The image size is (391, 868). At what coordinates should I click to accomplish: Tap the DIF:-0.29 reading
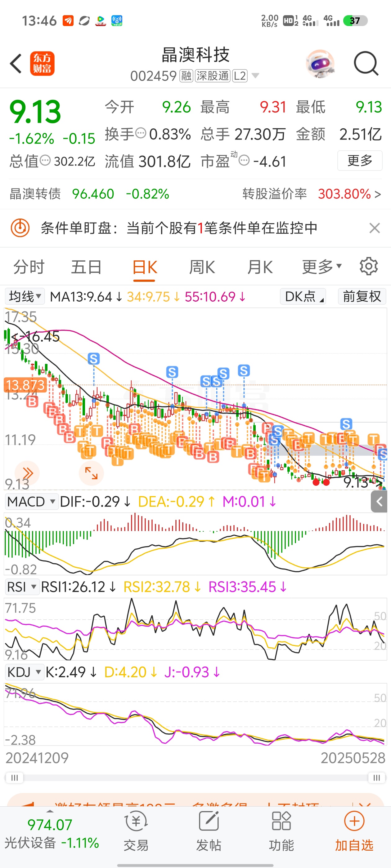tap(95, 502)
